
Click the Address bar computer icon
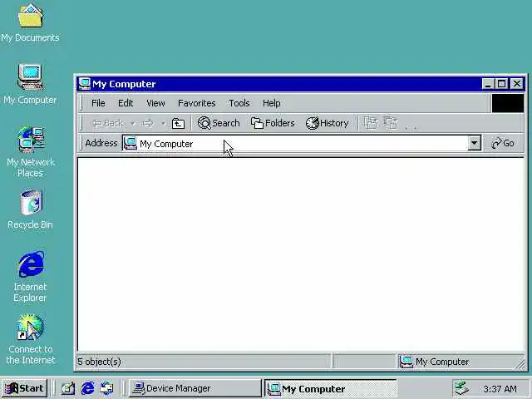pyautogui.click(x=130, y=143)
